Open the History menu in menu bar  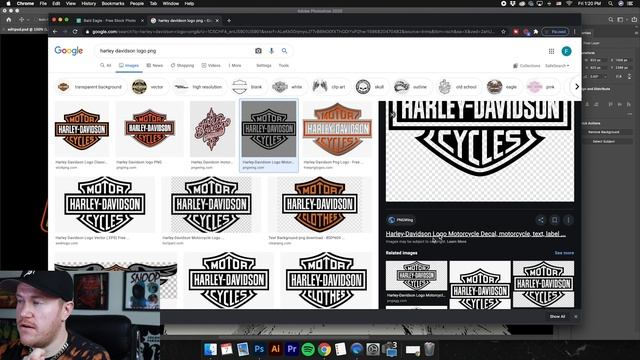click(89, 3)
